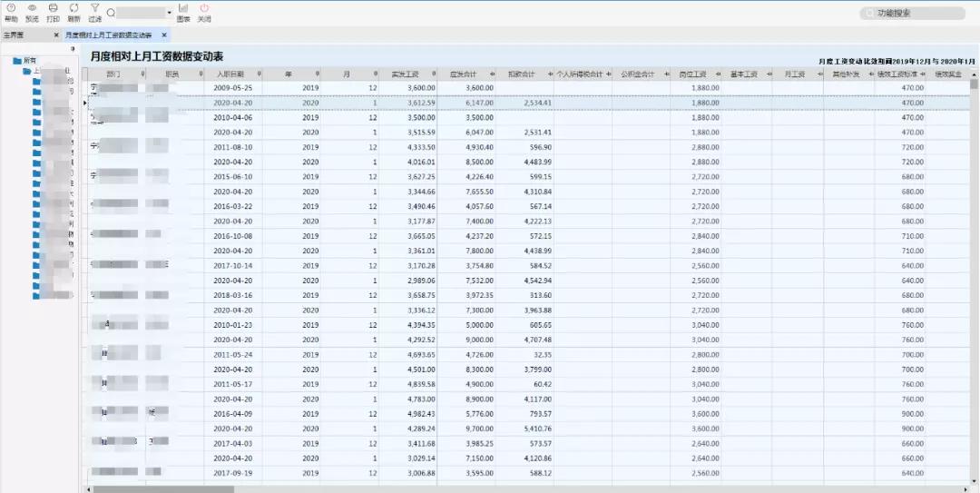Select the 所有 root tree folder
The image size is (980, 493).
[30, 60]
